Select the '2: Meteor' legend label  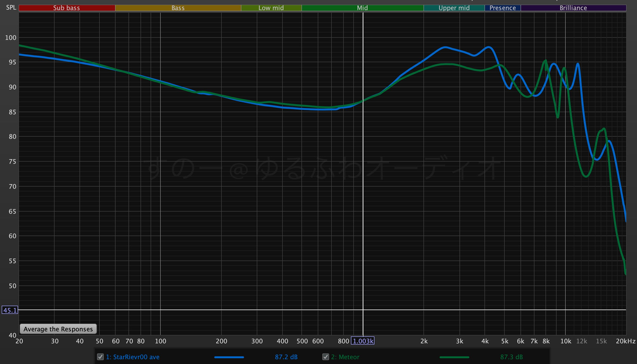(345, 357)
